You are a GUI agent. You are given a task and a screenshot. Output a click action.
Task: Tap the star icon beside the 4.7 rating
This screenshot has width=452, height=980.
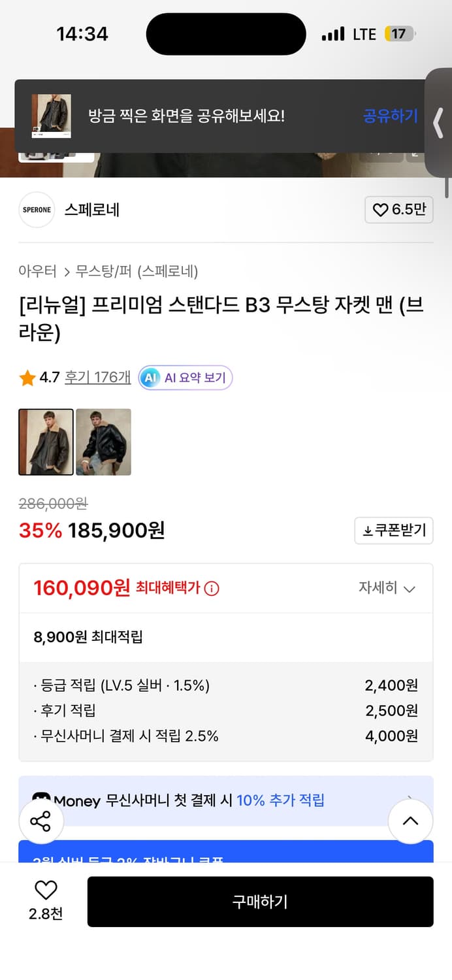pos(27,377)
